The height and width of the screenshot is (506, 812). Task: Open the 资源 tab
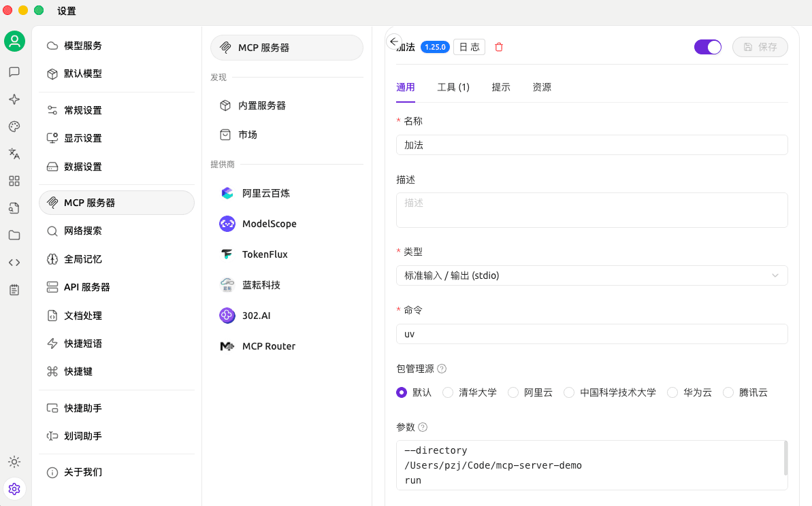point(542,87)
